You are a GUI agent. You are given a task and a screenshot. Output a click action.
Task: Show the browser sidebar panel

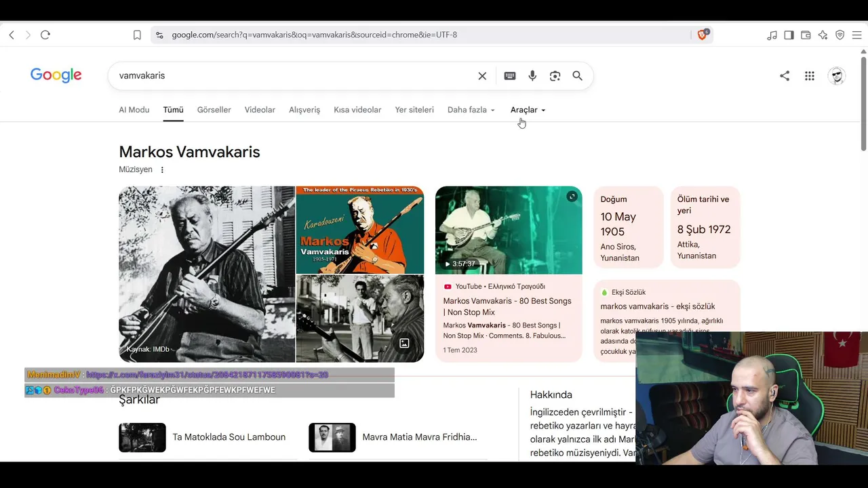[x=789, y=35]
